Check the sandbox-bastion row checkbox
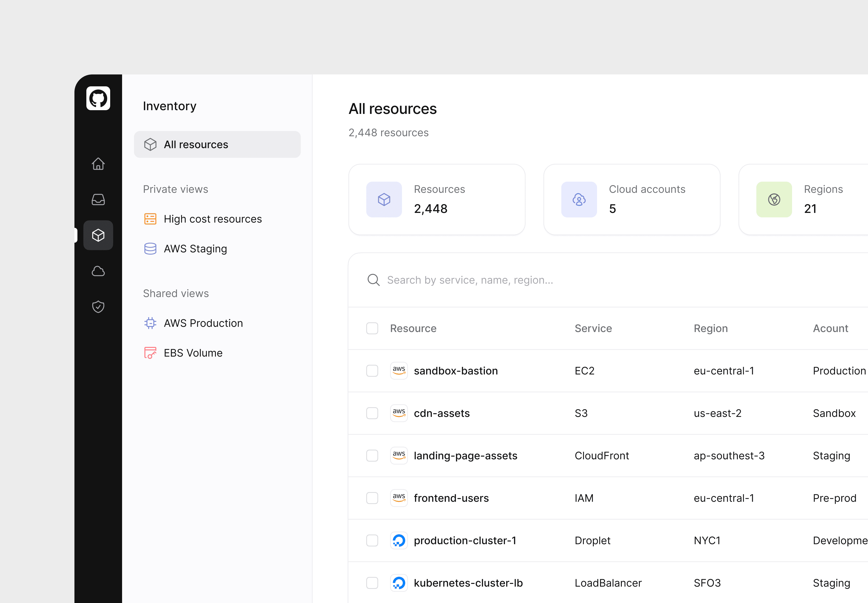 [x=372, y=371]
